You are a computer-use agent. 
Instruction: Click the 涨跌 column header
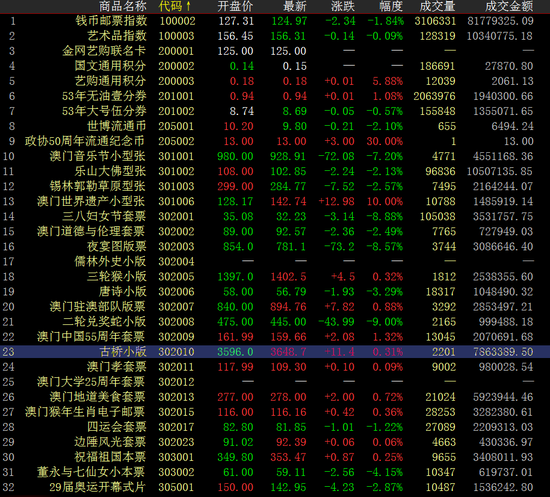point(343,6)
